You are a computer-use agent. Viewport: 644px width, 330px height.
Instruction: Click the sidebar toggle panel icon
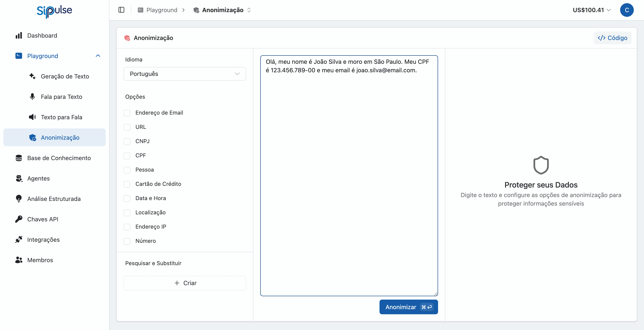(121, 10)
